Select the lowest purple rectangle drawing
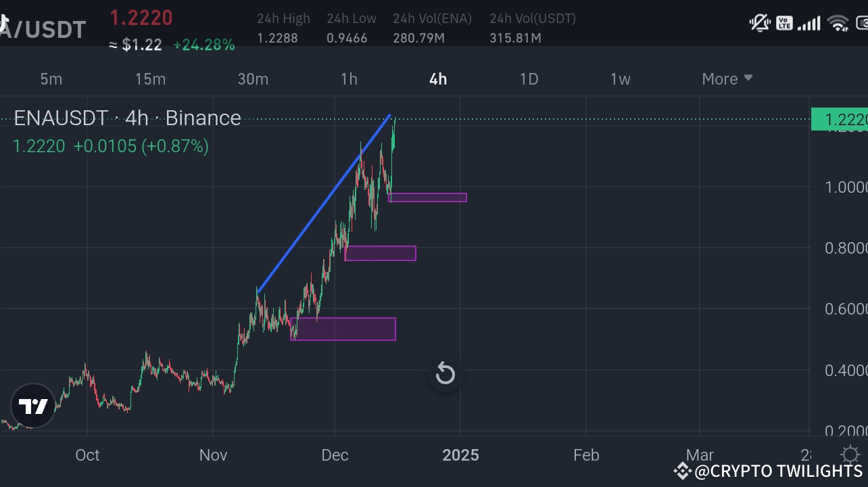 (x=343, y=329)
